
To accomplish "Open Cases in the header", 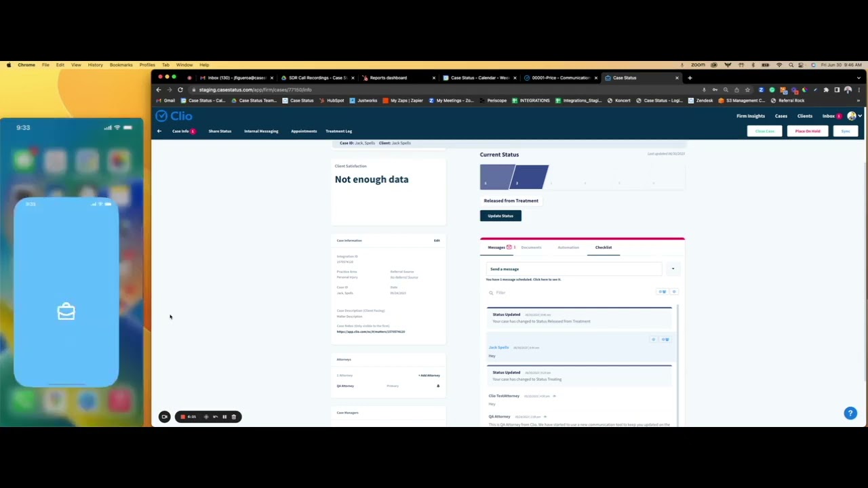I will pyautogui.click(x=781, y=116).
